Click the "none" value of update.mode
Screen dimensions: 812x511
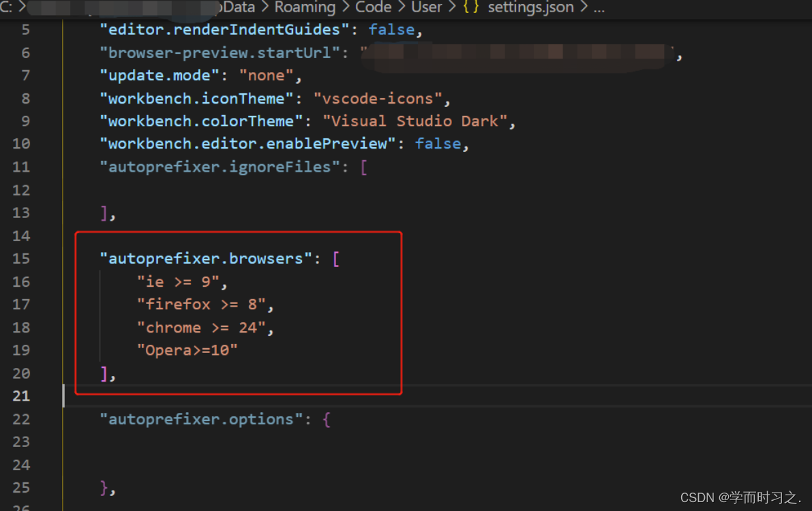point(266,75)
